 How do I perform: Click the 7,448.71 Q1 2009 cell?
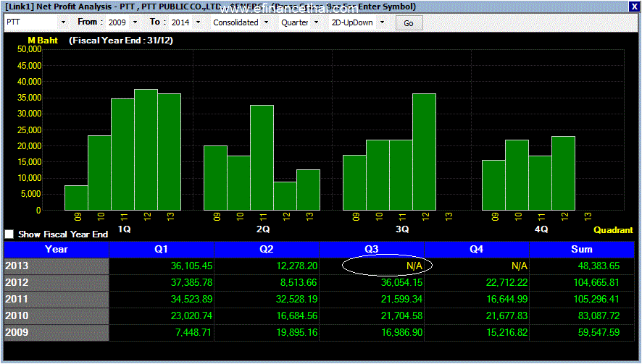pyautogui.click(x=162, y=333)
